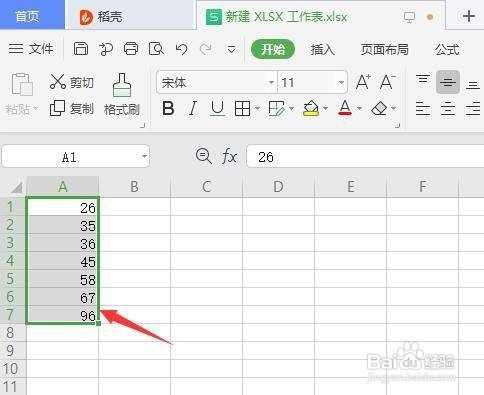Image resolution: width=484 pixels, height=395 pixels.
Task: Open the 宋体 font name dropdown
Action: 271,82
